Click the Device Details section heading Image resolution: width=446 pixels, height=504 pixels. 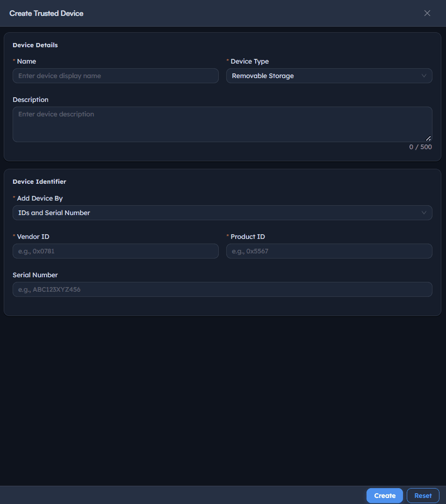coord(36,45)
